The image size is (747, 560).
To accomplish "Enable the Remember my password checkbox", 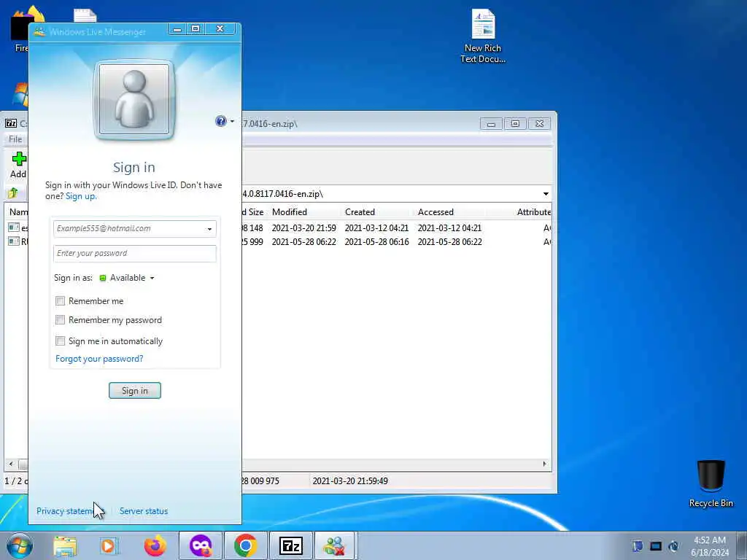I will 60,320.
